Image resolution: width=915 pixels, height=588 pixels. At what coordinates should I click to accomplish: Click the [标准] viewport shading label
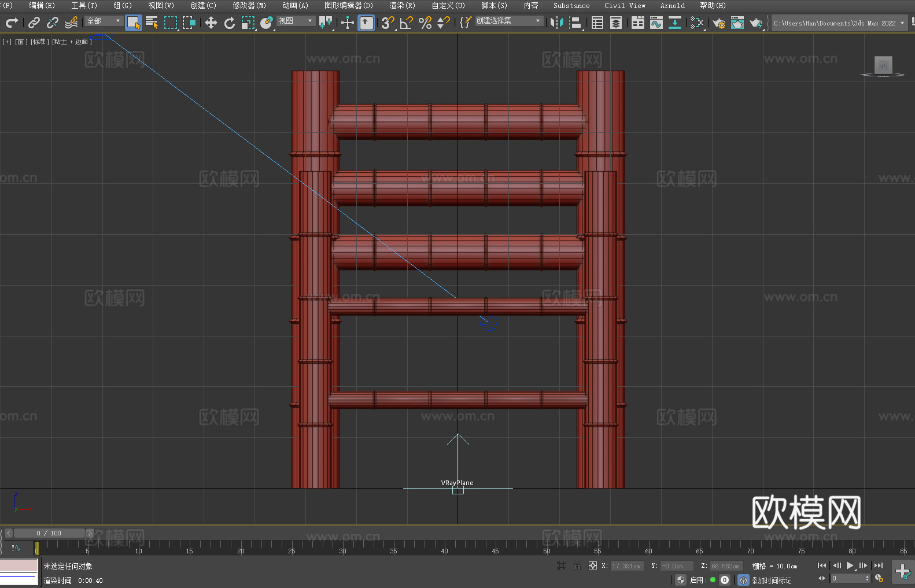(x=40, y=42)
